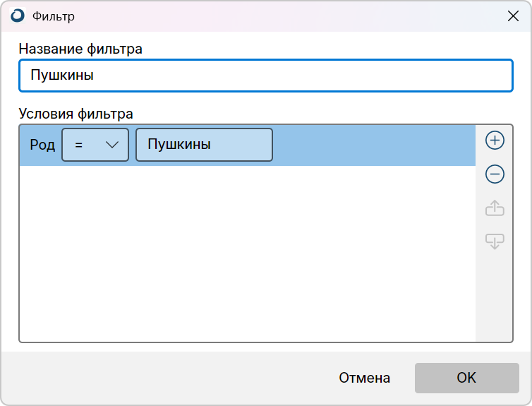Click the move condition down icon

pyautogui.click(x=495, y=241)
